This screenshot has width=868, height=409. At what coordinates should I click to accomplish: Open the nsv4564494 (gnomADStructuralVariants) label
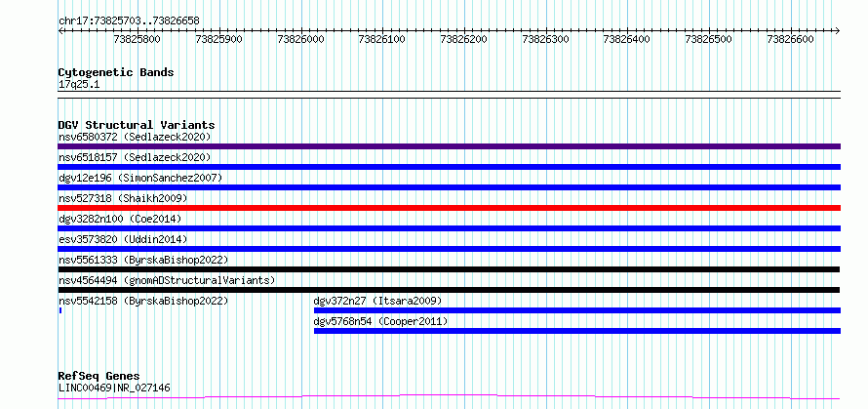click(167, 280)
